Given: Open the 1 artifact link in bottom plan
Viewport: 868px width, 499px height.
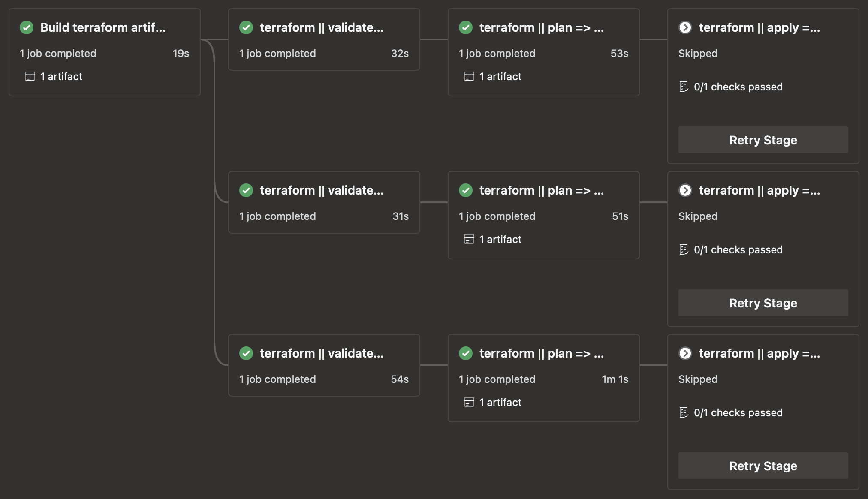Looking at the screenshot, I should click(x=500, y=403).
